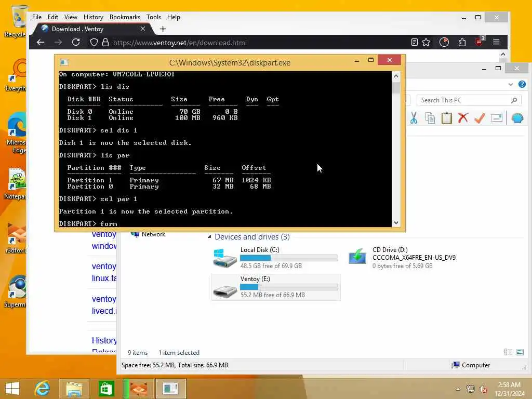Select the Ventoy (E:) drive
The width and height of the screenshot is (532, 399).
pos(275,287)
